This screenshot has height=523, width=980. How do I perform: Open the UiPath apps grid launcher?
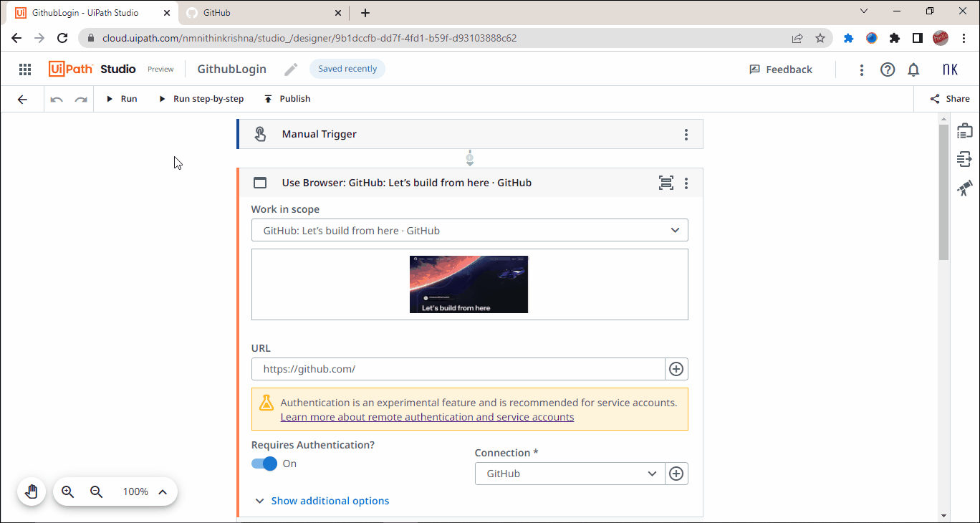click(x=25, y=69)
